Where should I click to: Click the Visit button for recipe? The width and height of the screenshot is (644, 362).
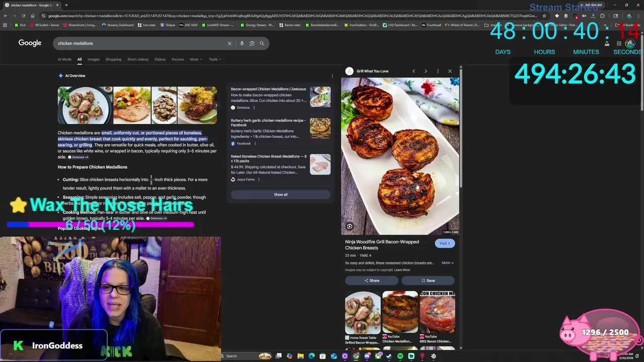[445, 243]
